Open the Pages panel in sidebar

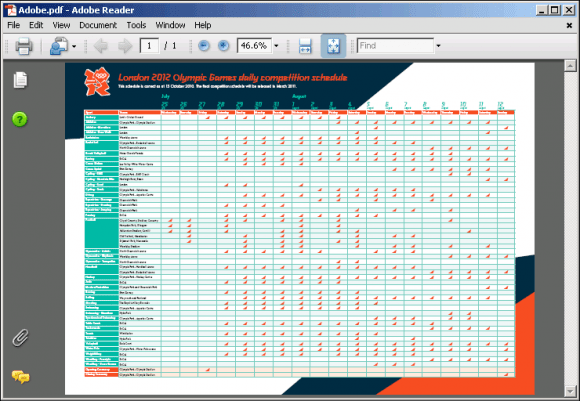[20, 80]
